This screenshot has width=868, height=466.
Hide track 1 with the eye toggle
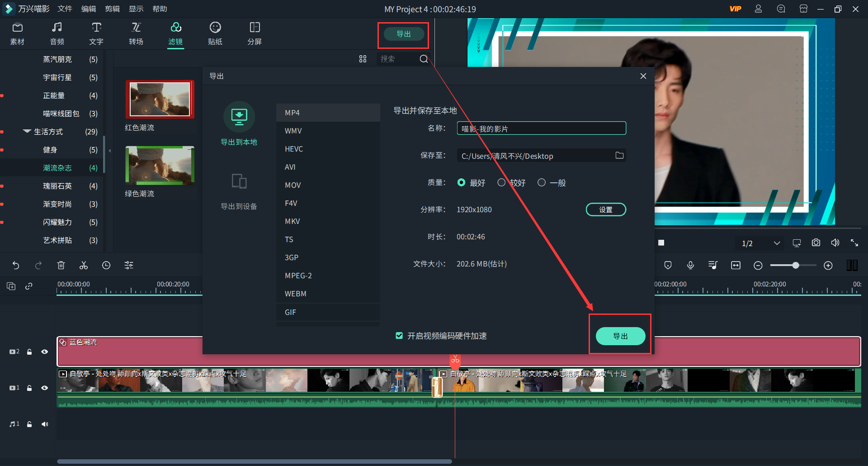tap(45, 388)
